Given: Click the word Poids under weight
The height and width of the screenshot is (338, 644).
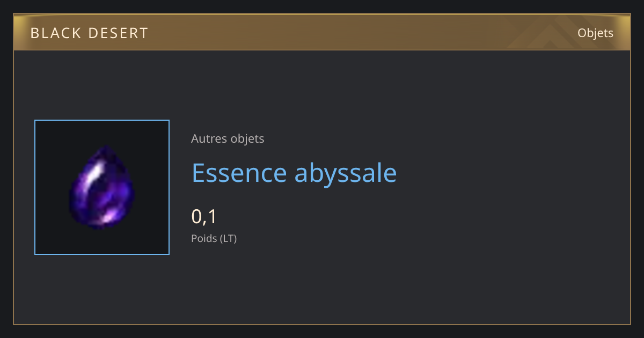Looking at the screenshot, I should 203,238.
